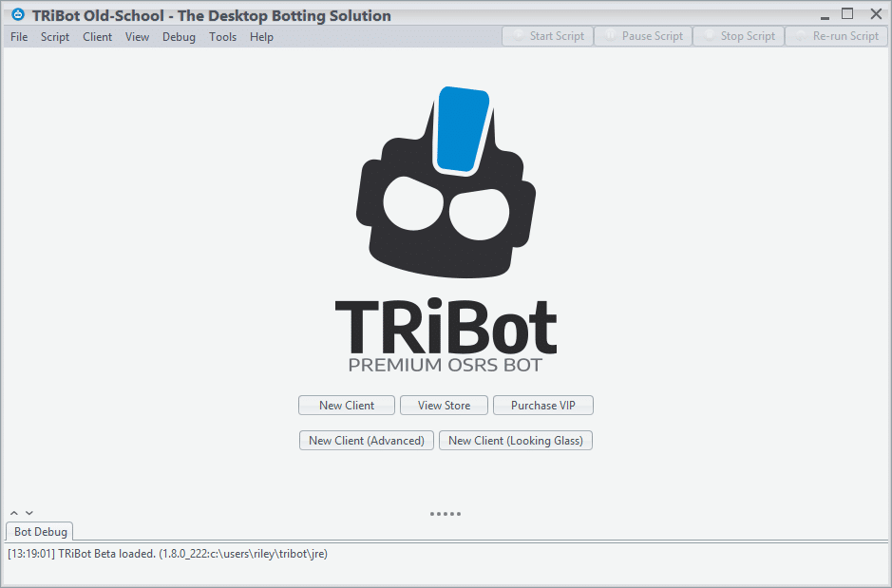Click the TRiBot title bar icon
Screen dimensions: 892x588
tap(18, 15)
